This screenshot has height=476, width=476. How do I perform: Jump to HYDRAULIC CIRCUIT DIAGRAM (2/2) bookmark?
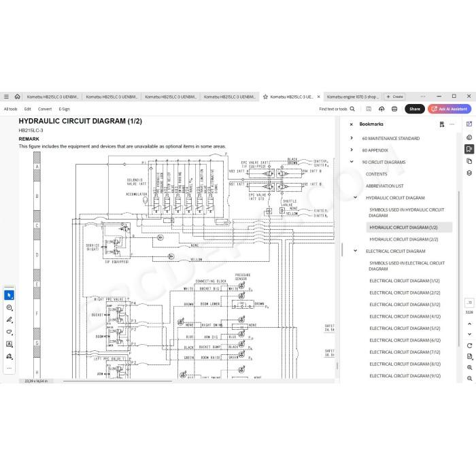click(x=404, y=239)
